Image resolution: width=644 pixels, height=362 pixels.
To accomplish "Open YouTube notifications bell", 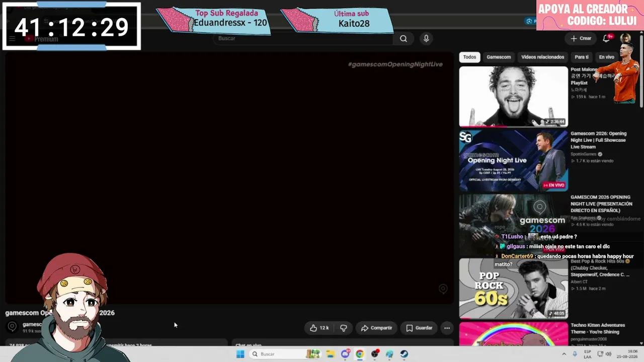I will 607,38.
